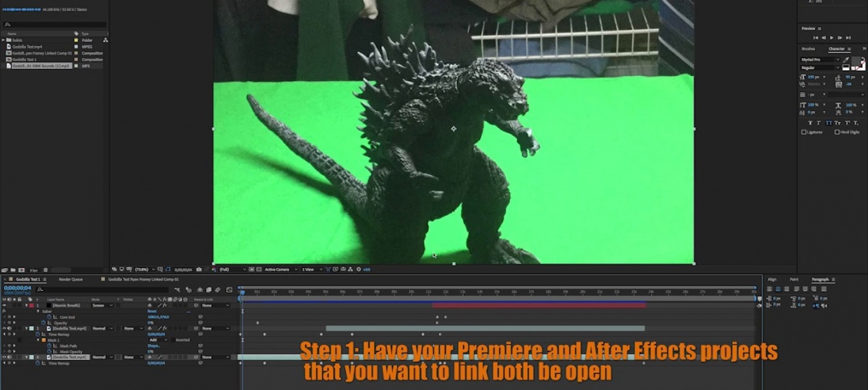Screen dimensions: 868x390
Task: Click the stopwatch for Mask Opacity property
Action: pyautogui.click(x=49, y=351)
